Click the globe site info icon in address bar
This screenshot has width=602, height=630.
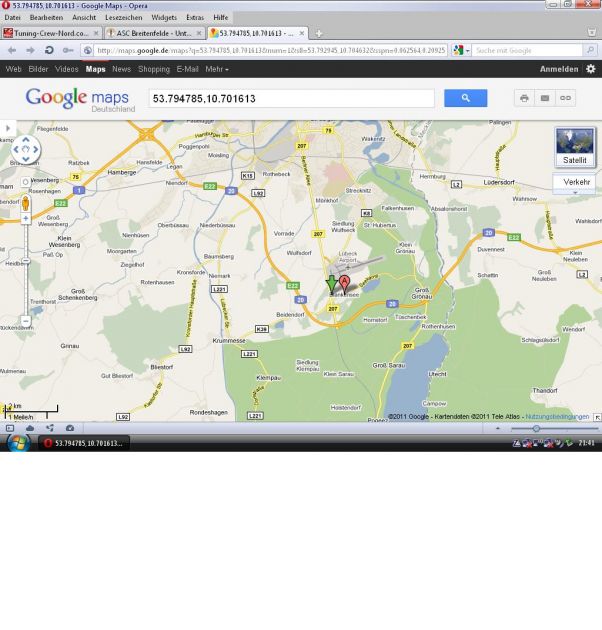pos(88,50)
